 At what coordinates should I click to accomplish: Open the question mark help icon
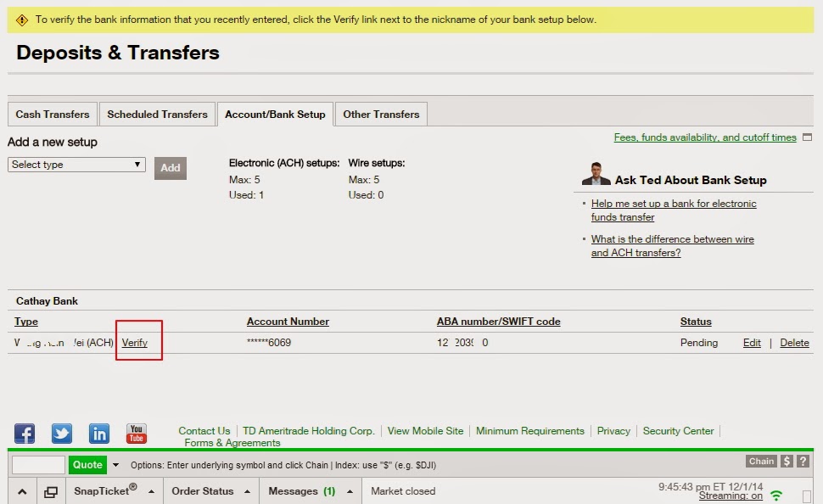(803, 461)
